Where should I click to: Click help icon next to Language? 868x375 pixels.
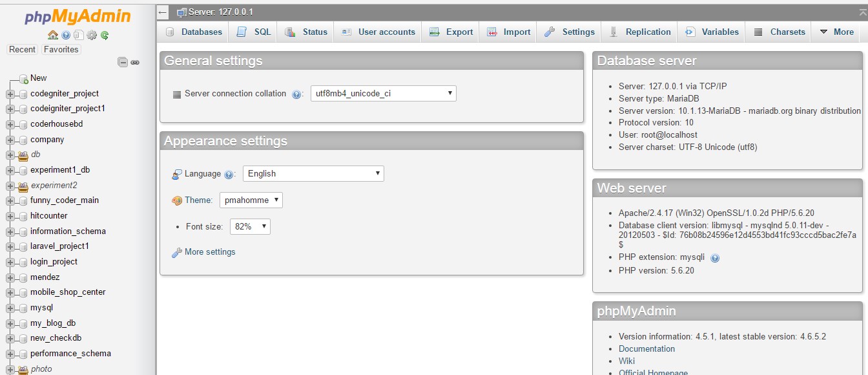[229, 175]
